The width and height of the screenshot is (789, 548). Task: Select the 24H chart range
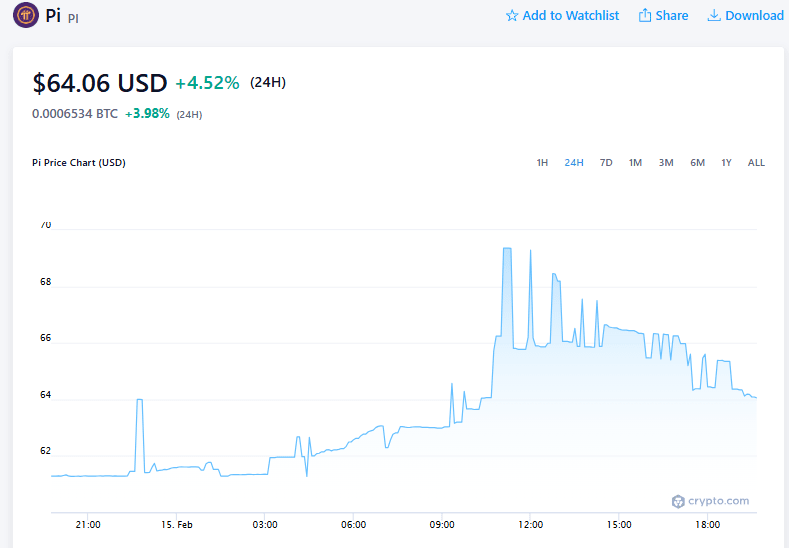pos(574,163)
